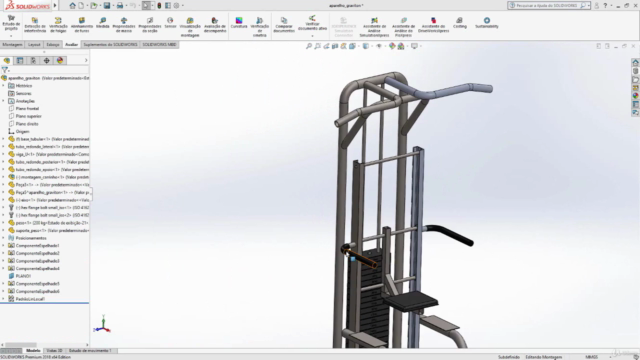Open the options gear icon
Image resolution: width=640 pixels, height=360 pixels.
point(176,6)
